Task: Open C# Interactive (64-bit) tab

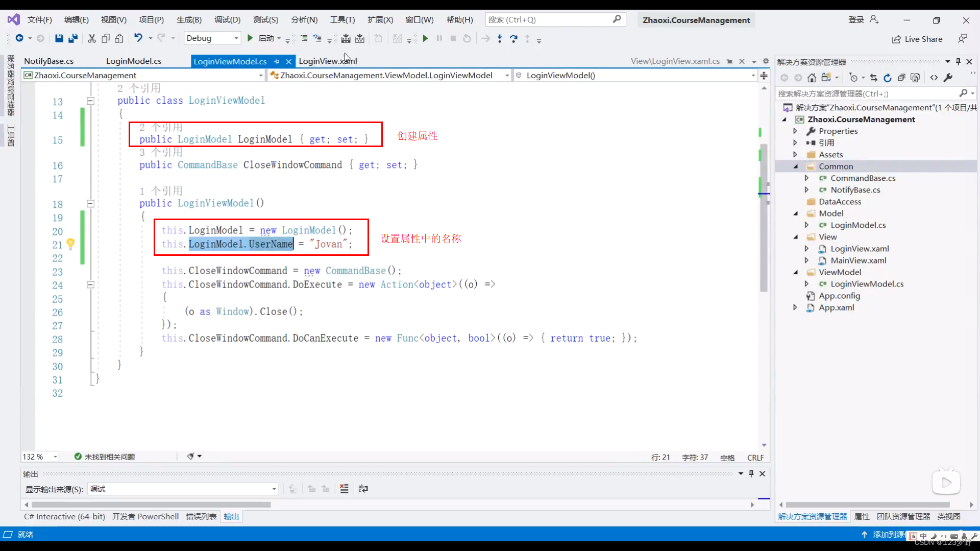Action: pos(65,516)
